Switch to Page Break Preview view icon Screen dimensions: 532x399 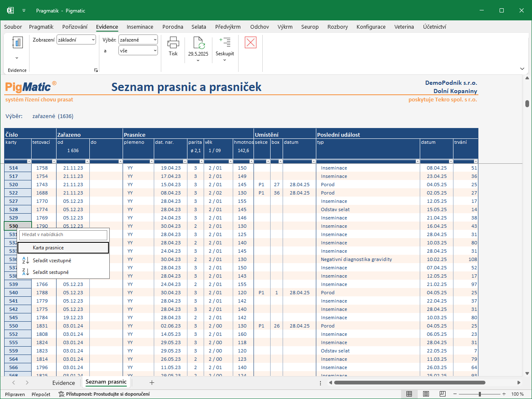coord(443,394)
